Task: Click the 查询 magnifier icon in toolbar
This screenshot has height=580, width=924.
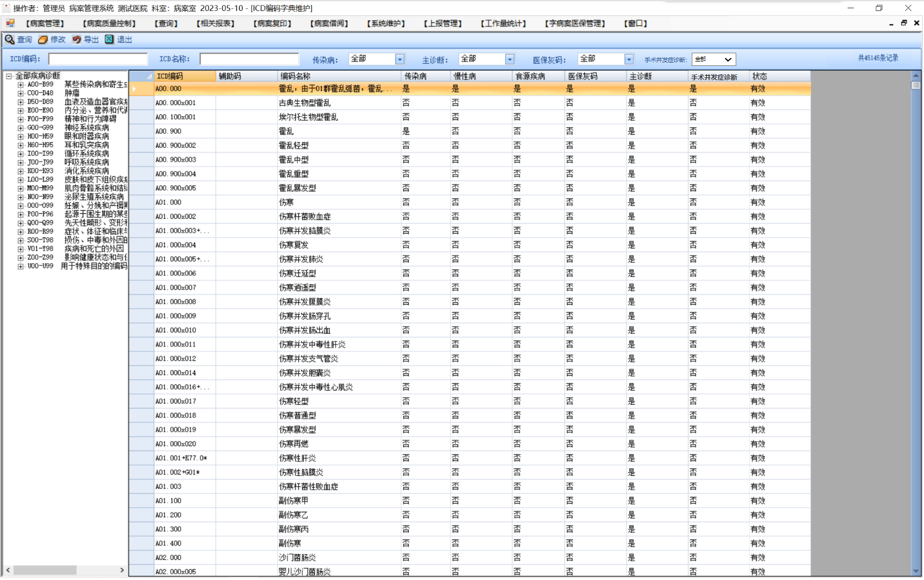Action: 9,40
